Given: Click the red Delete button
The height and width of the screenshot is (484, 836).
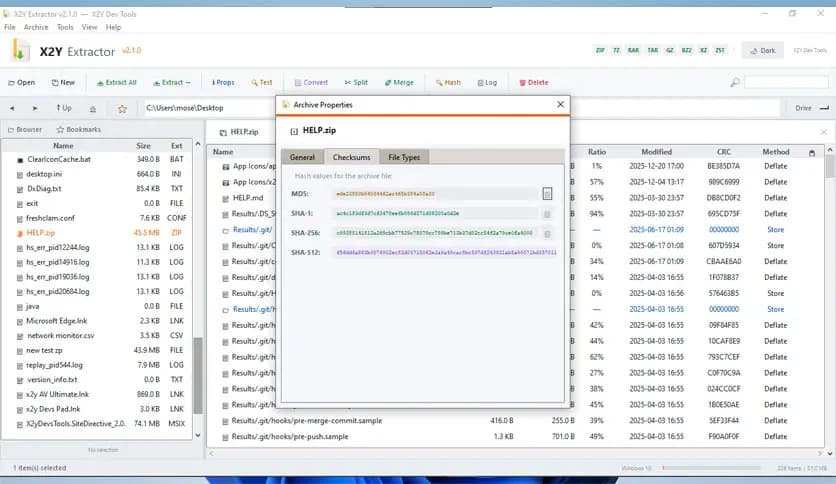Looking at the screenshot, I should pos(534,83).
